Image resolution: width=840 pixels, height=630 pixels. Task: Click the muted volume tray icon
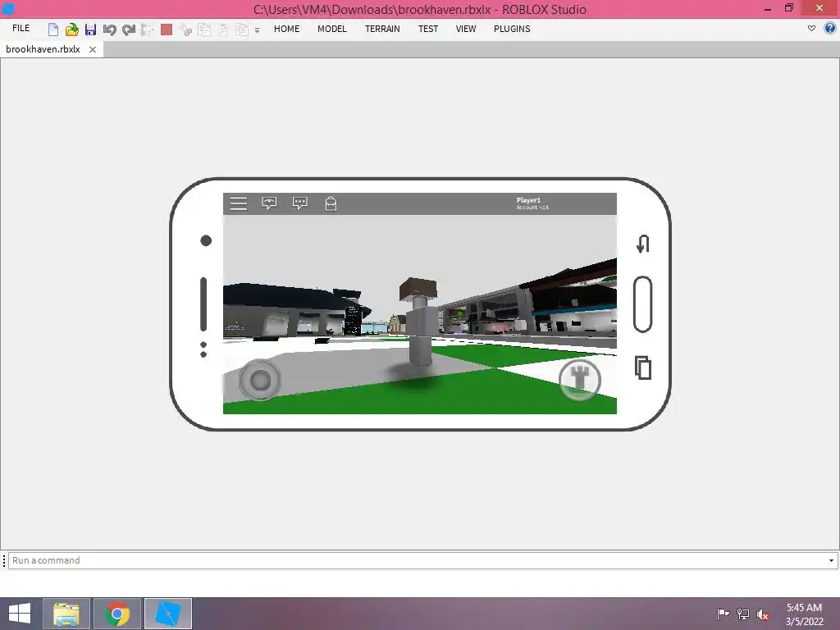coord(763,614)
